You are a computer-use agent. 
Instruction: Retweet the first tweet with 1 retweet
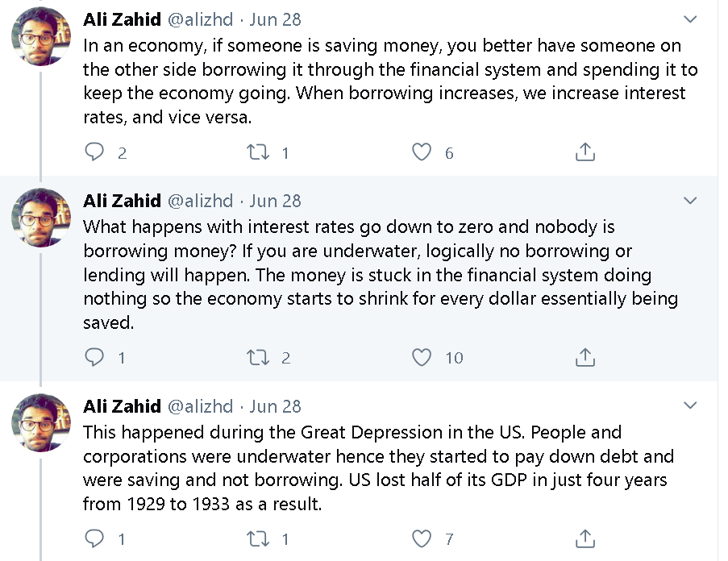[258, 152]
